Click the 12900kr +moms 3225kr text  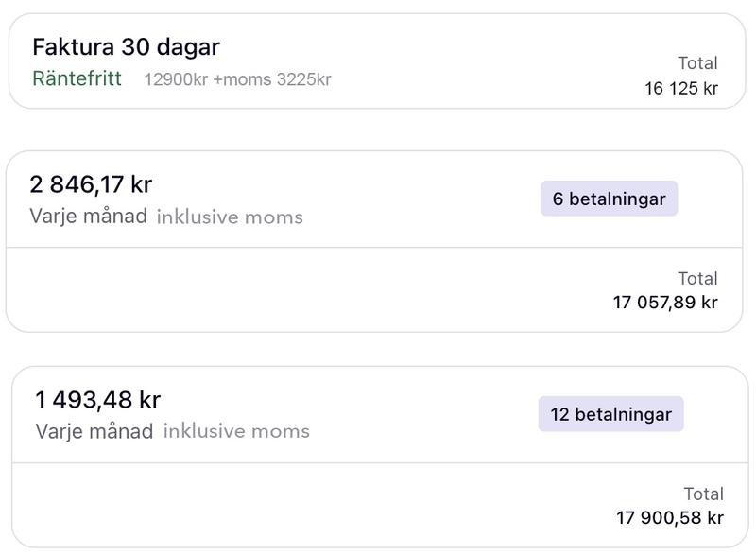point(237,79)
